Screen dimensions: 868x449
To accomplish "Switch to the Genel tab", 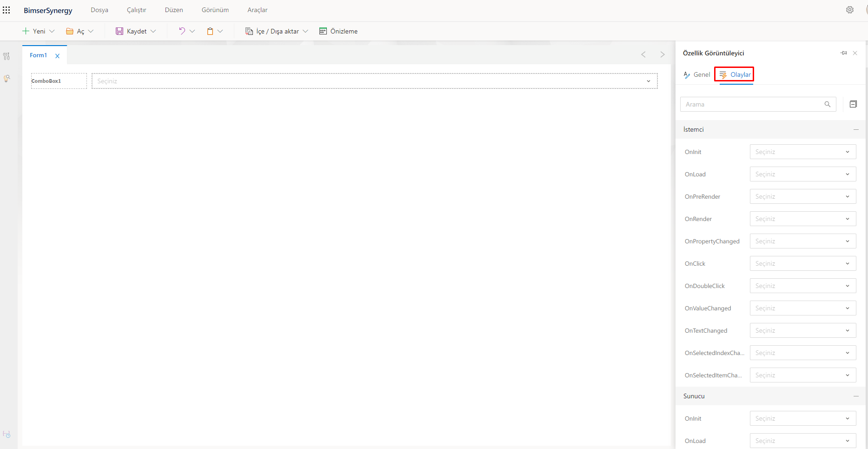I will (697, 74).
